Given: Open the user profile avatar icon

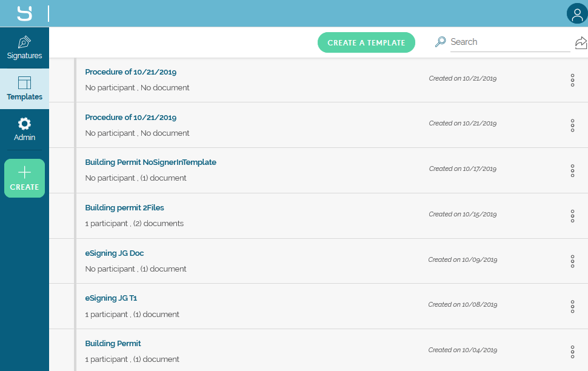Looking at the screenshot, I should [576, 13].
